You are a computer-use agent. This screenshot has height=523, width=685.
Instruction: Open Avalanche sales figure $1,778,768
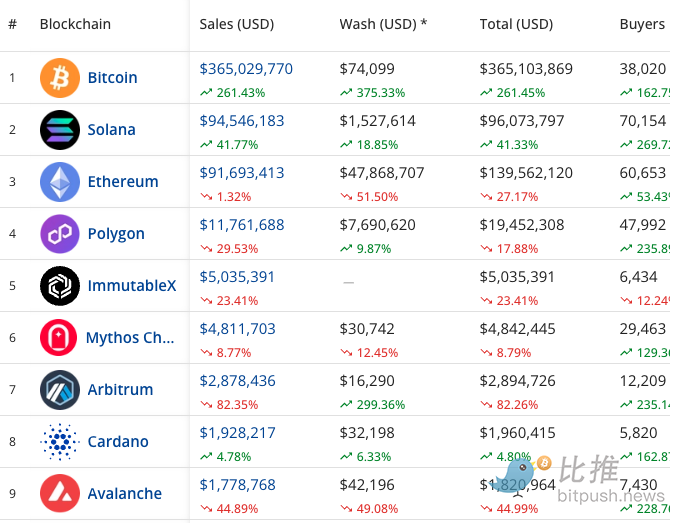tap(237, 485)
